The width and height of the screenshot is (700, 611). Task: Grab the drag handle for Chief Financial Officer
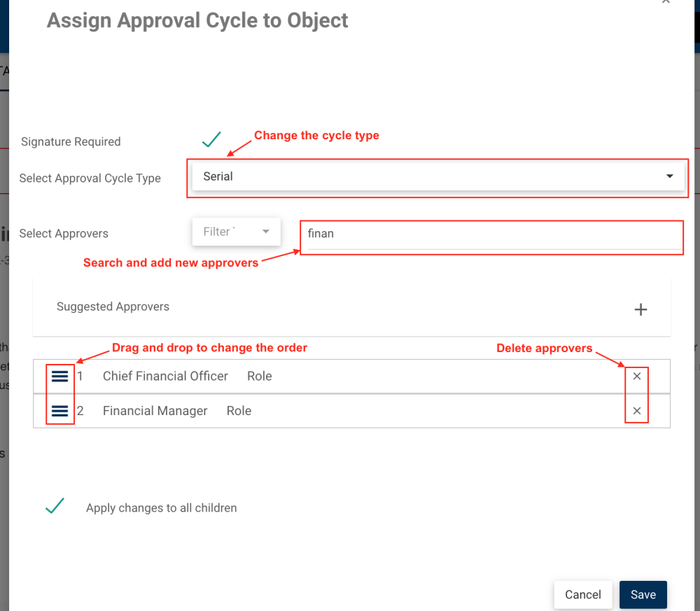(60, 377)
